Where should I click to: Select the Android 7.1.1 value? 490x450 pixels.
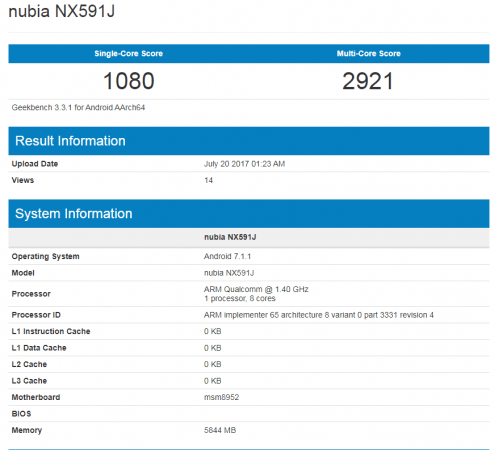coord(227,256)
